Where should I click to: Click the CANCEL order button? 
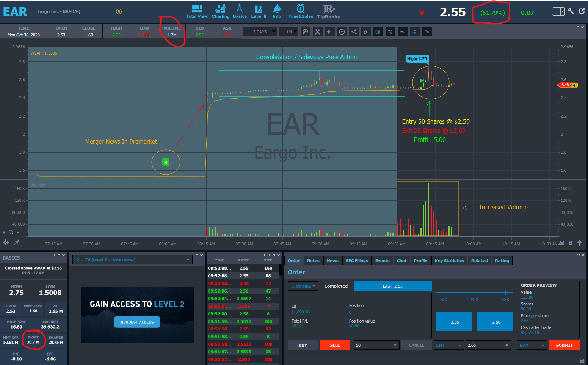pos(416,345)
